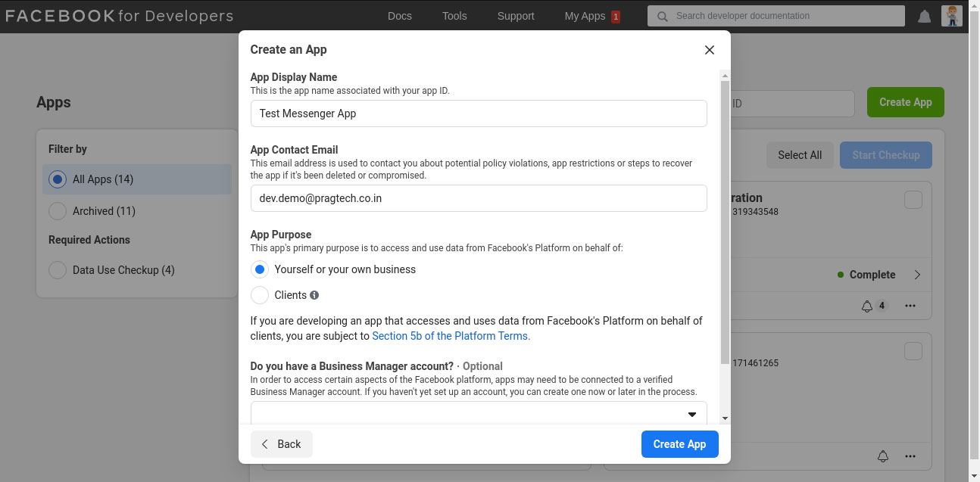Open the My Apps menu

click(x=585, y=16)
